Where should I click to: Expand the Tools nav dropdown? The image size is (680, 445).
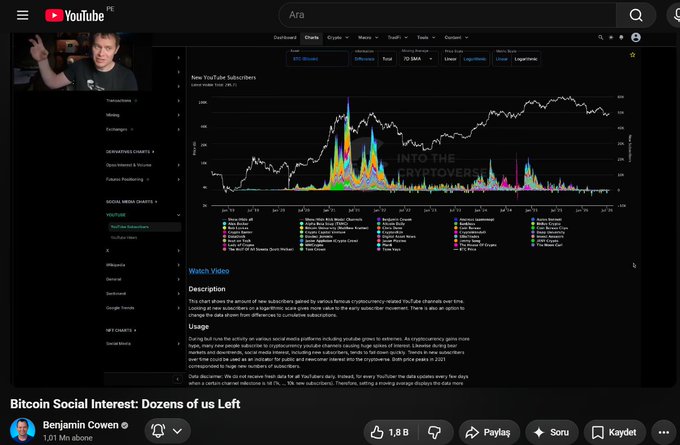(426, 38)
